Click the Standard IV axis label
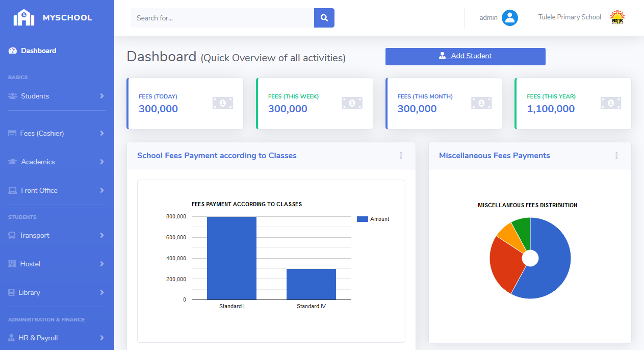Image resolution: width=644 pixels, height=350 pixels. pos(311,306)
